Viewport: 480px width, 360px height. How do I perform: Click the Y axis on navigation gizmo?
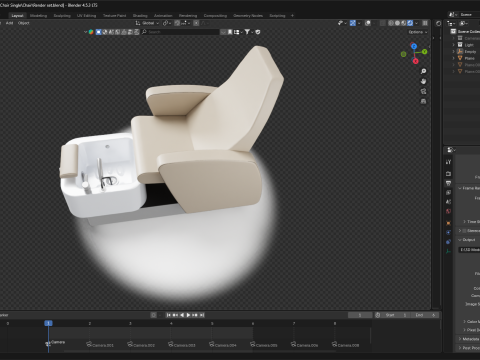[424, 52]
